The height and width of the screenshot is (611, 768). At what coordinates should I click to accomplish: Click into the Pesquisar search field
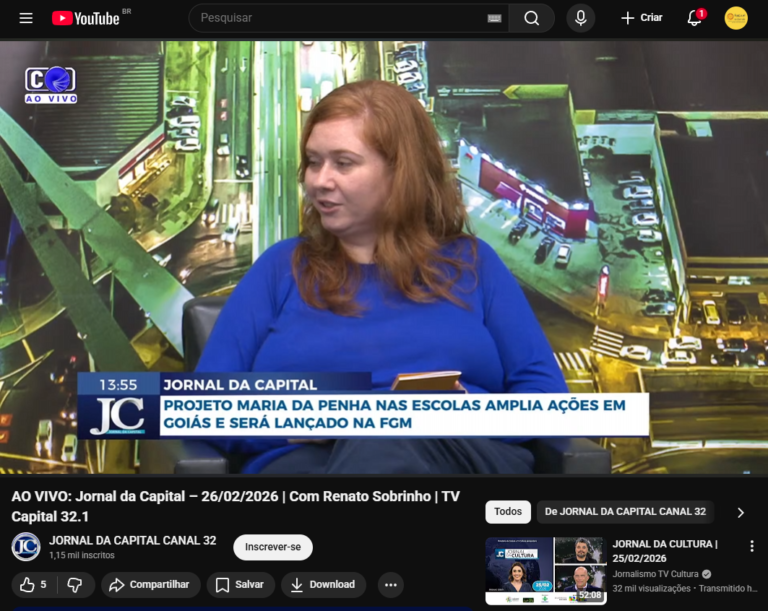[x=340, y=18]
